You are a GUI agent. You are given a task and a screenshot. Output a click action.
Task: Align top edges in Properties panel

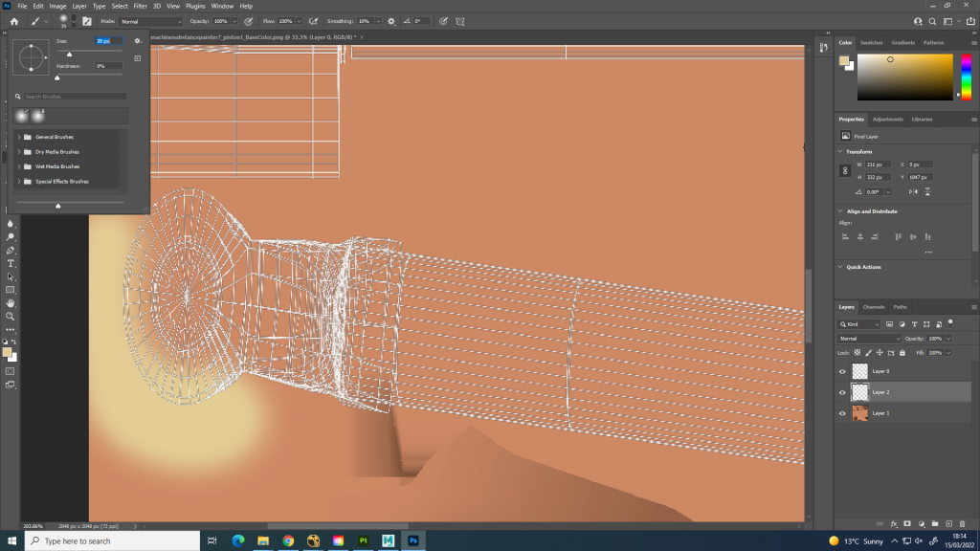click(x=898, y=237)
